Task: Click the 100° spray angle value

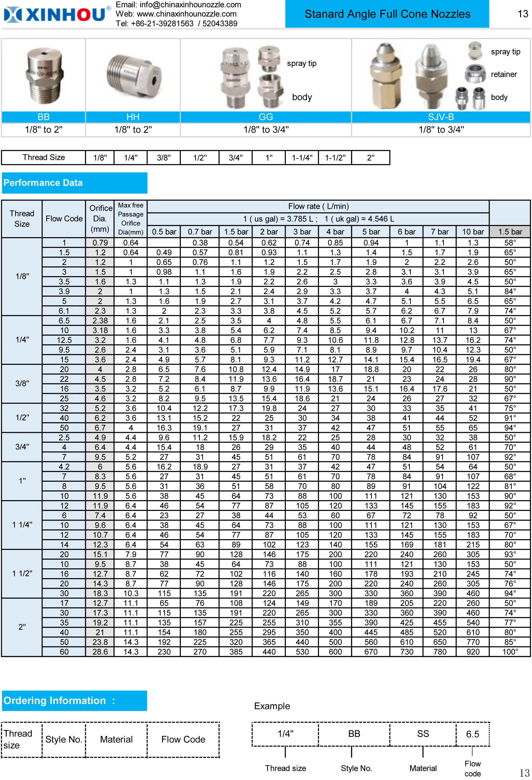Action: point(510,652)
